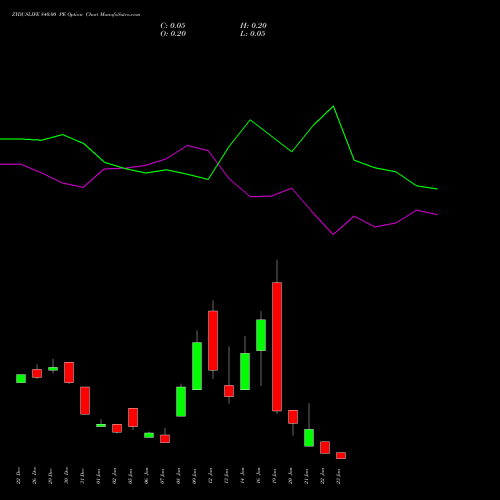Click the '19 Jan' date axis label

pyautogui.click(x=275, y=476)
